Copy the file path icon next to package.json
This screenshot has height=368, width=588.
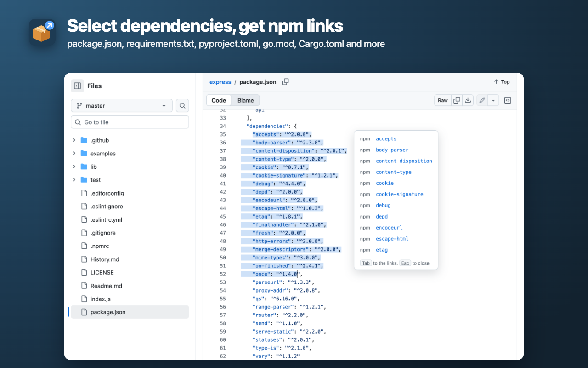click(x=285, y=82)
